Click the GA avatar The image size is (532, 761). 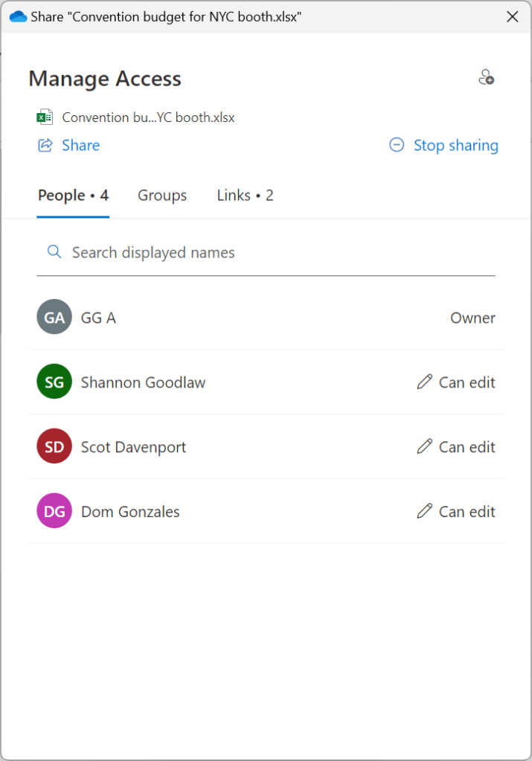coord(54,317)
